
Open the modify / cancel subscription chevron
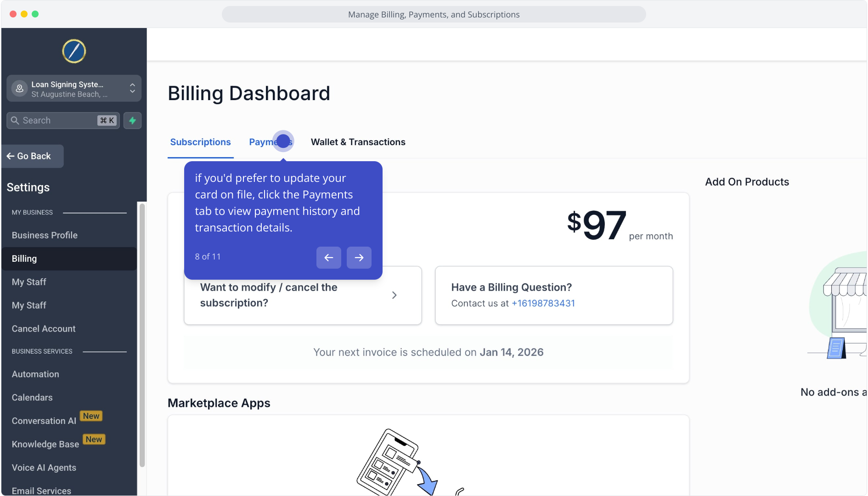394,295
